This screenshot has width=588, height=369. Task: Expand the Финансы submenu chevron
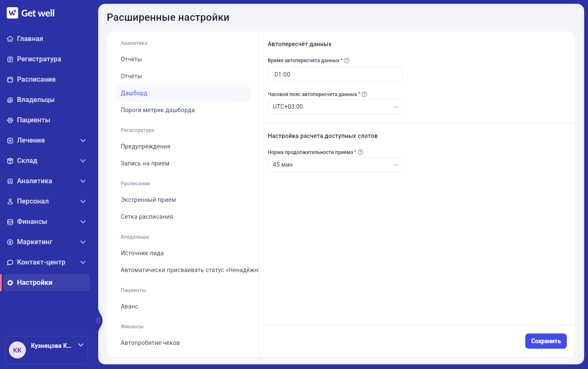83,222
